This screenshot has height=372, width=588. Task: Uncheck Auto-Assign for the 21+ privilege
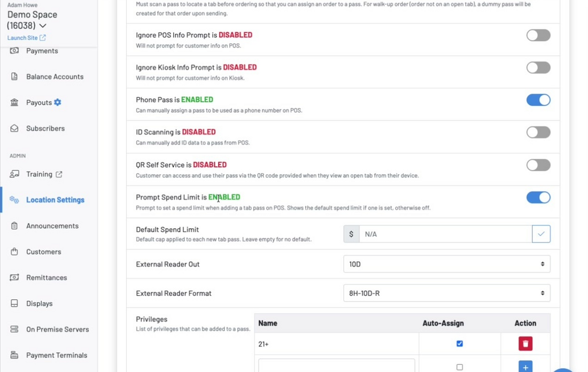click(x=459, y=344)
